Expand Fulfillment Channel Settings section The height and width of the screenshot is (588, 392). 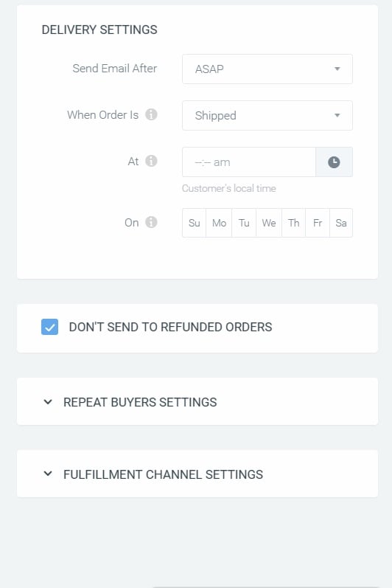197,474
